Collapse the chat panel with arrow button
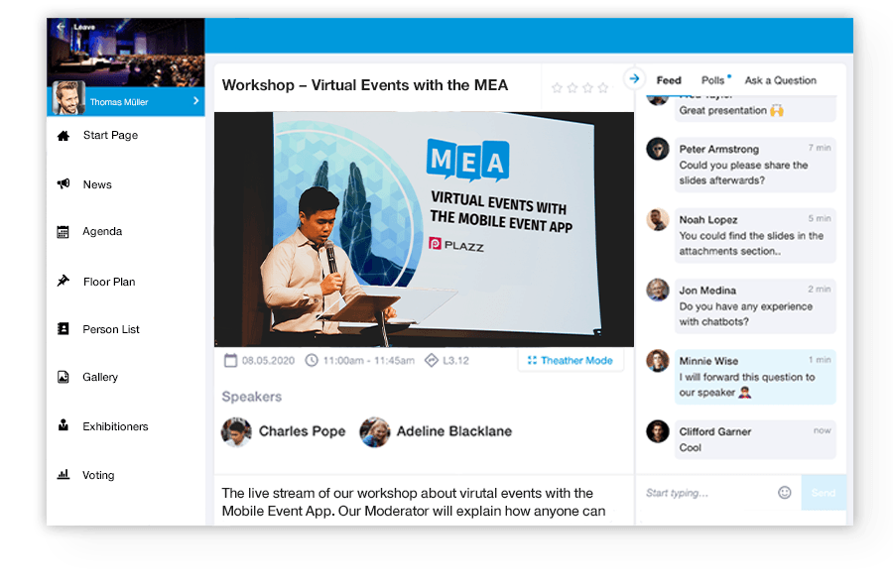Screen dimensions: 893x588 634,78
